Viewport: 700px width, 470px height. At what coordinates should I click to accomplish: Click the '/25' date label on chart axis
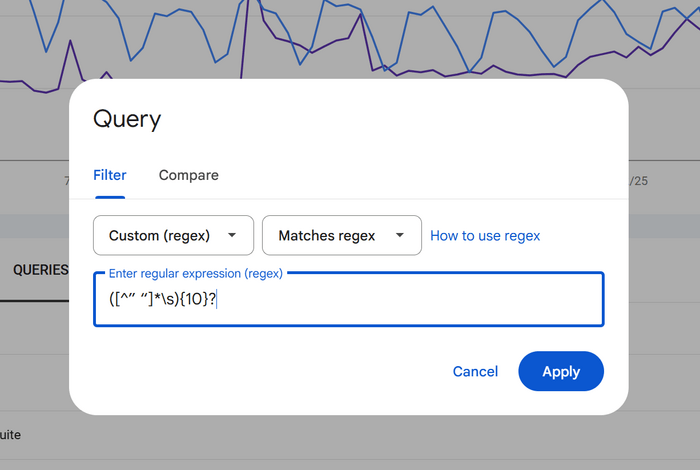pos(638,181)
